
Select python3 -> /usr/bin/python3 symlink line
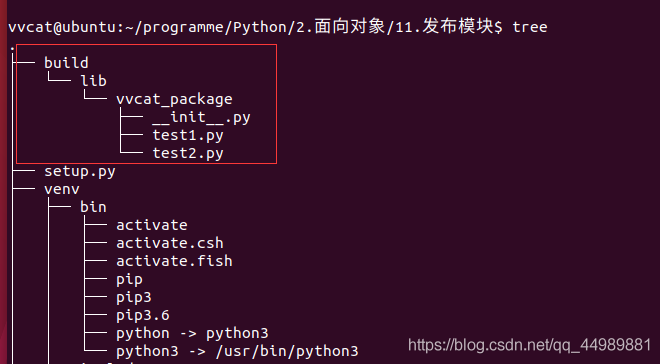tap(237, 351)
